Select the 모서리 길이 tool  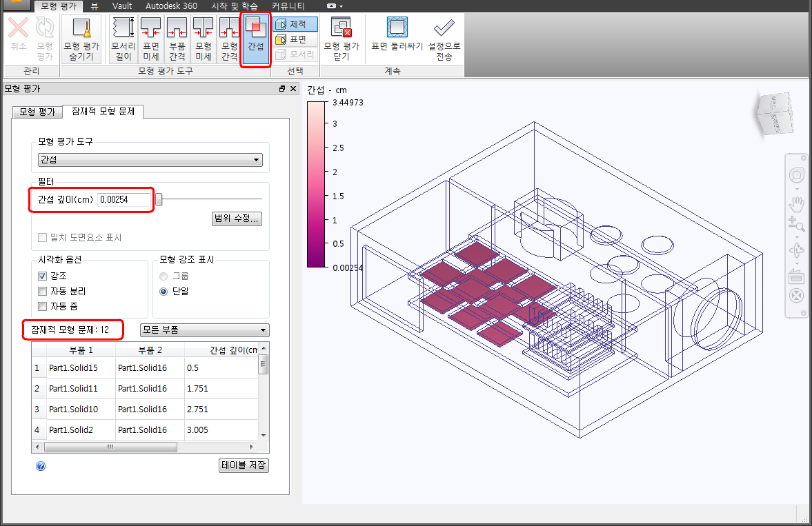point(123,39)
